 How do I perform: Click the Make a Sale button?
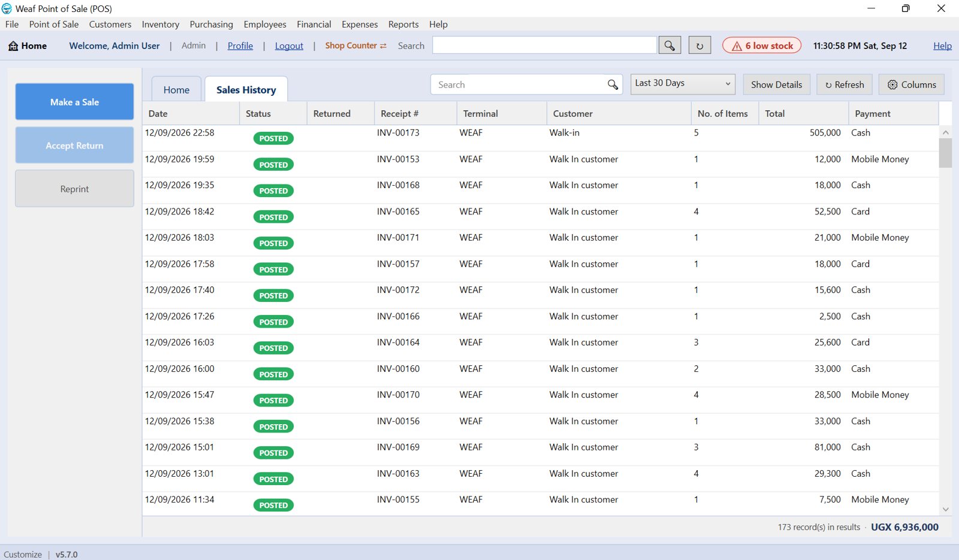coord(74,102)
